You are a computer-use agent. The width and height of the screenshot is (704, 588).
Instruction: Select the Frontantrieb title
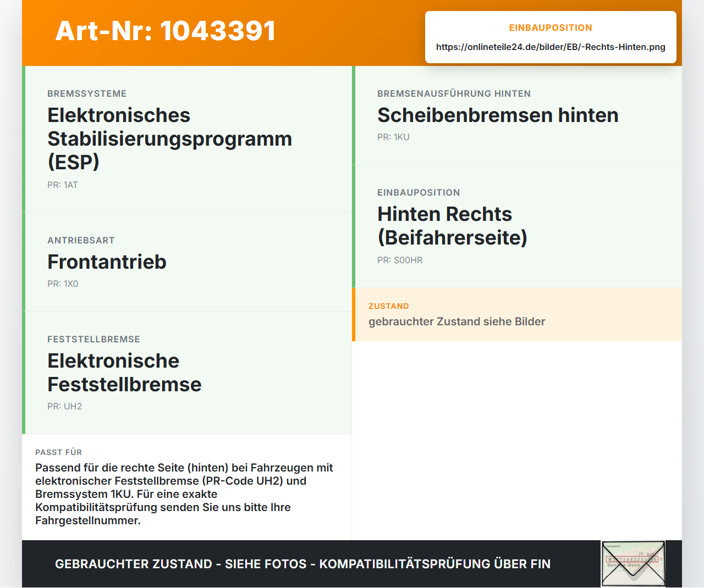[x=107, y=262]
